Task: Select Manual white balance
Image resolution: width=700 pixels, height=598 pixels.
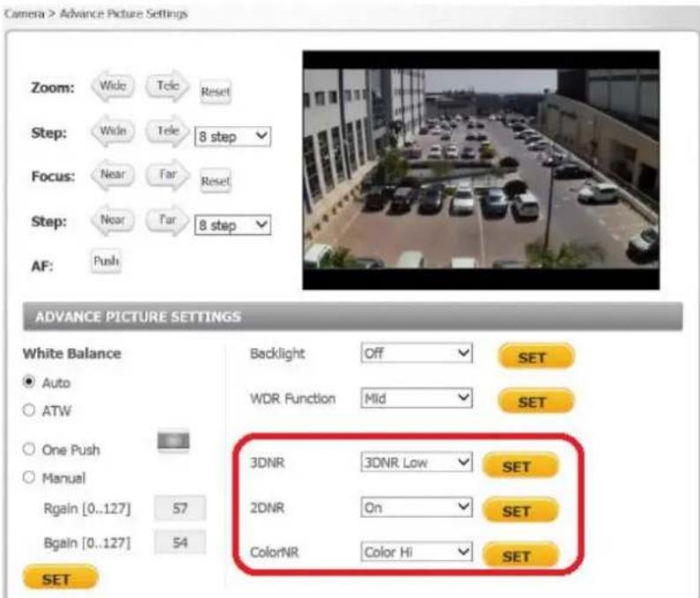Action: [29, 477]
